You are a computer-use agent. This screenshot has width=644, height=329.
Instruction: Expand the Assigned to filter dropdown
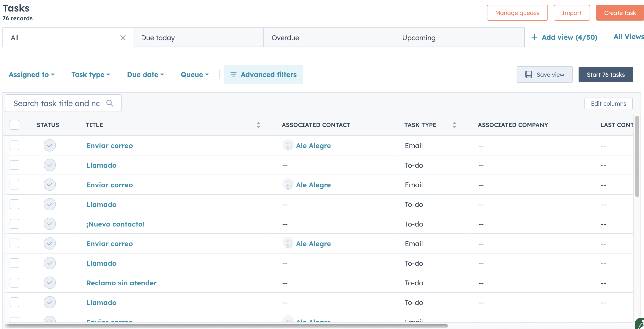(32, 75)
